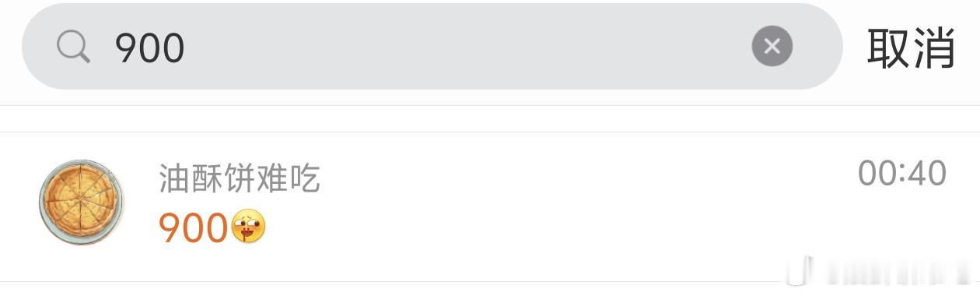Click the magnifying glass search icon
This screenshot has width=980, height=296.
(x=74, y=48)
